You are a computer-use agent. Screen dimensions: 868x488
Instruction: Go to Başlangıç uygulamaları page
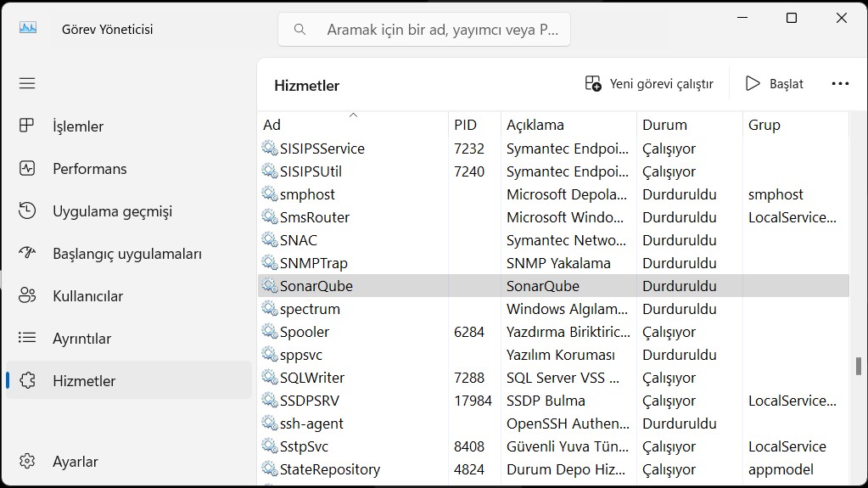point(128,254)
